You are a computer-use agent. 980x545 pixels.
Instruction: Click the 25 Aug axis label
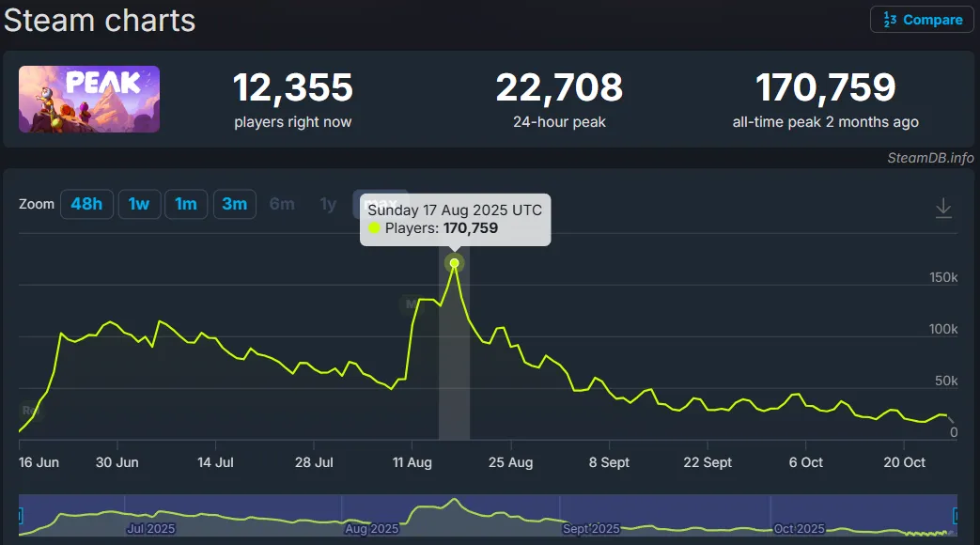(x=510, y=462)
